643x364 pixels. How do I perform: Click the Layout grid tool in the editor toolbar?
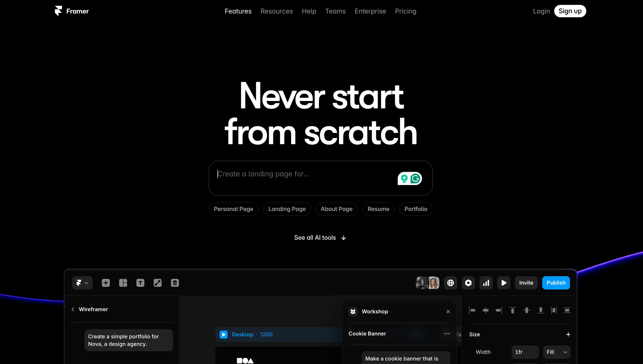point(123,283)
